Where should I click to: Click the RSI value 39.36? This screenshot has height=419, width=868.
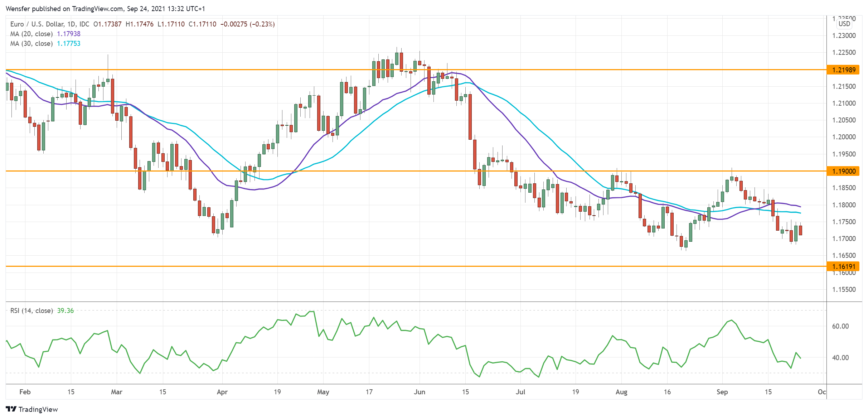(66, 310)
